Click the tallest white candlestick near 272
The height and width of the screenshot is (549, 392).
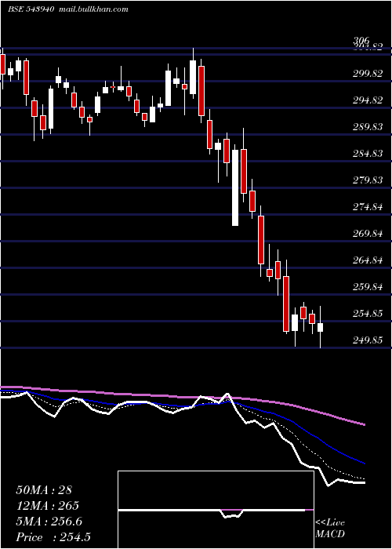(x=235, y=187)
